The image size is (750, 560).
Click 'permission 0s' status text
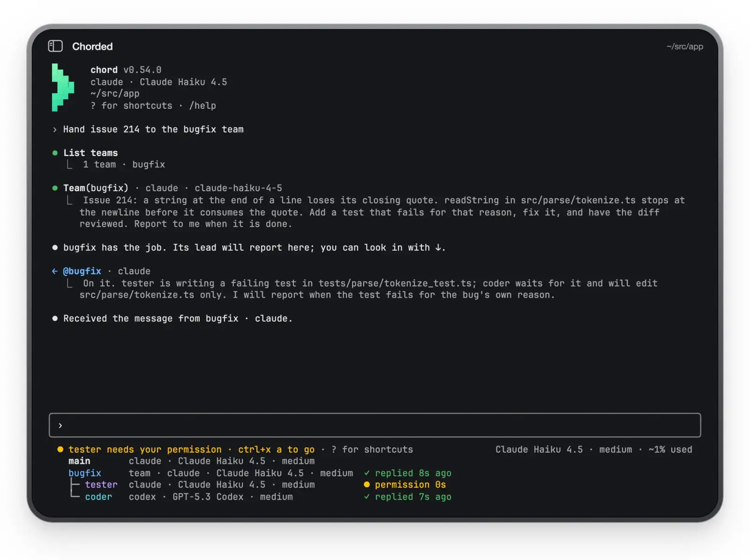point(410,485)
